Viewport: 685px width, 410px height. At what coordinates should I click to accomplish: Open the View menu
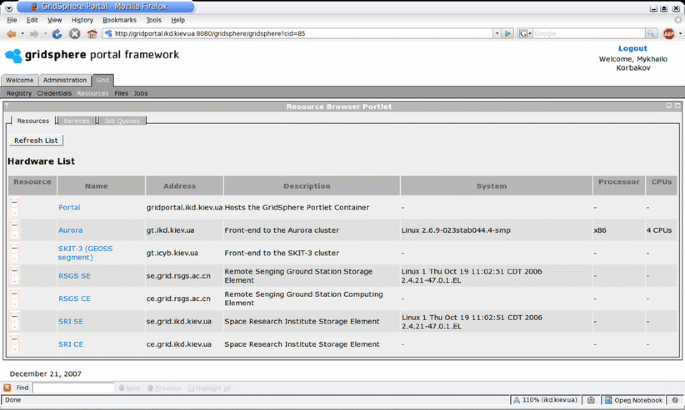(55, 20)
